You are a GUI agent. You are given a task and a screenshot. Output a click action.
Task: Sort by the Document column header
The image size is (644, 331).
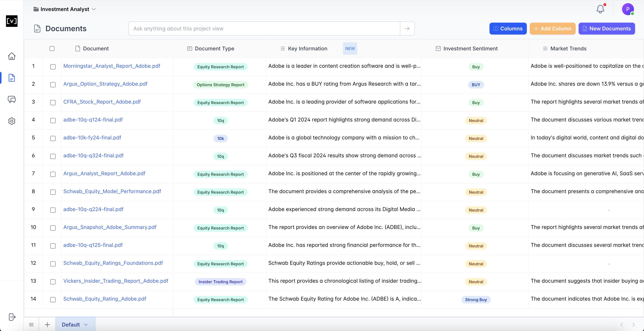point(96,49)
